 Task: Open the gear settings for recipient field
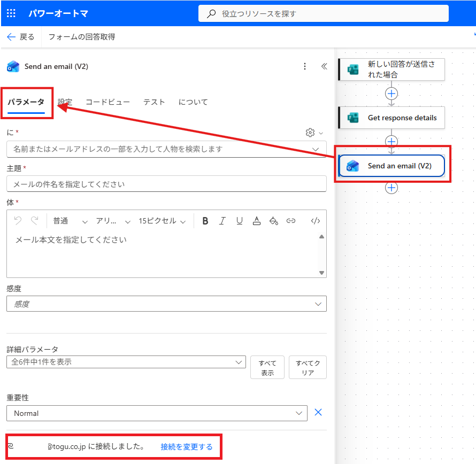click(310, 133)
